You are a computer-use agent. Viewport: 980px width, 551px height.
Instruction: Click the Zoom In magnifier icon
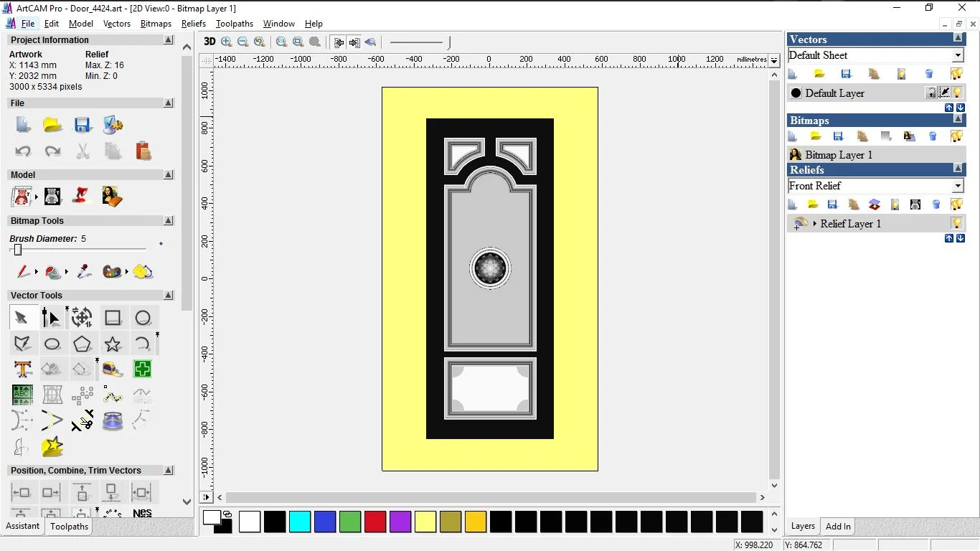tap(227, 42)
